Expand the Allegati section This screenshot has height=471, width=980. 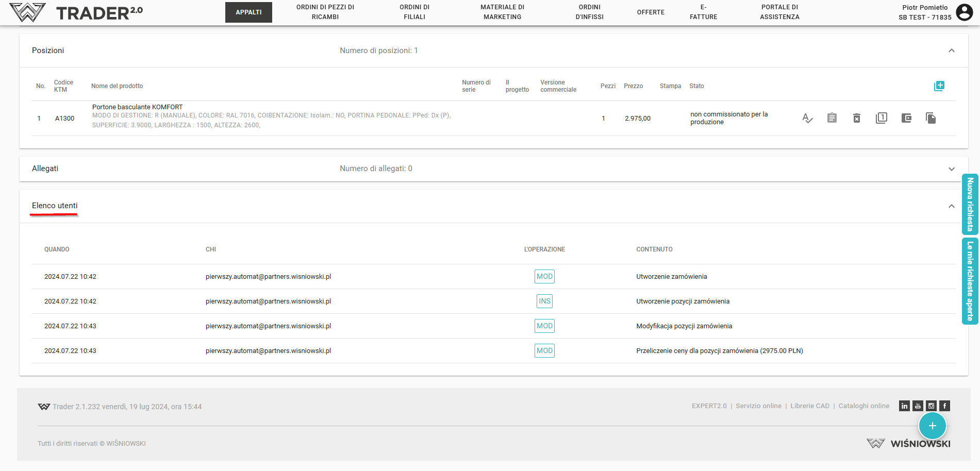click(x=951, y=169)
